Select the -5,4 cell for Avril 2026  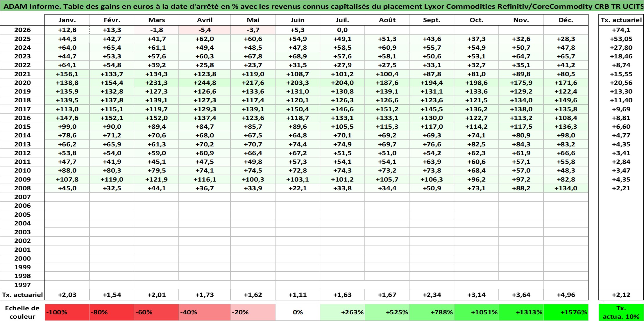pyautogui.click(x=205, y=30)
